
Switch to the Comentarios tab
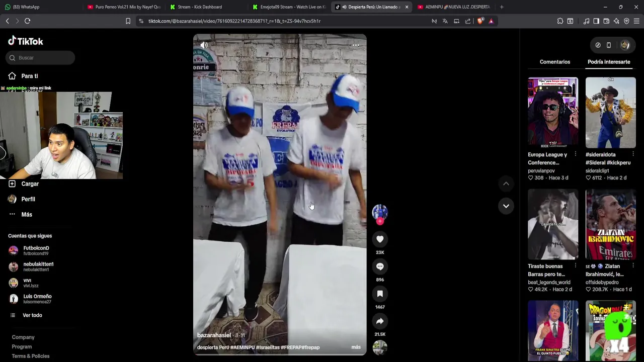(x=555, y=62)
